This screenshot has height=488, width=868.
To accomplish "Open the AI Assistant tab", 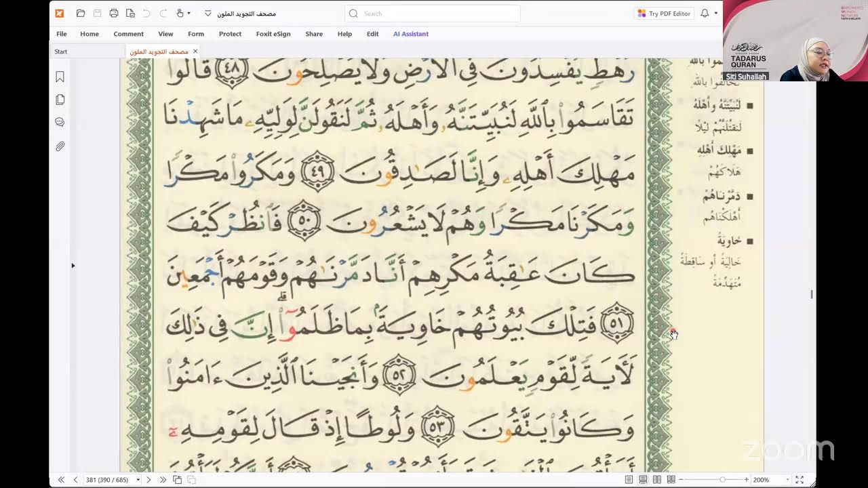I will [x=411, y=34].
